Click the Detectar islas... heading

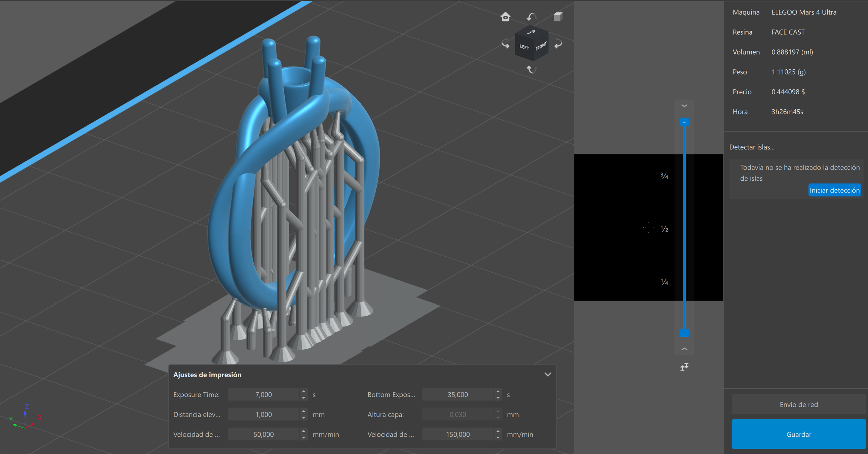[752, 147]
